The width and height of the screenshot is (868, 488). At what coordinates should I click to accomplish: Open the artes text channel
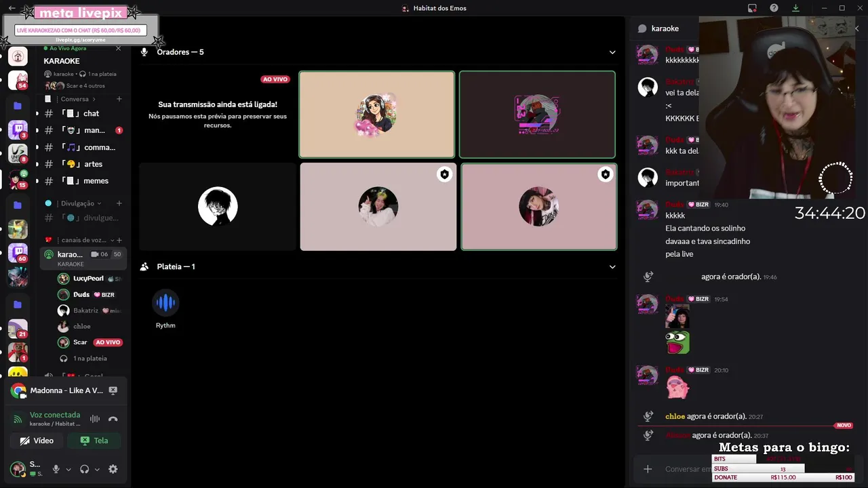pyautogui.click(x=83, y=164)
